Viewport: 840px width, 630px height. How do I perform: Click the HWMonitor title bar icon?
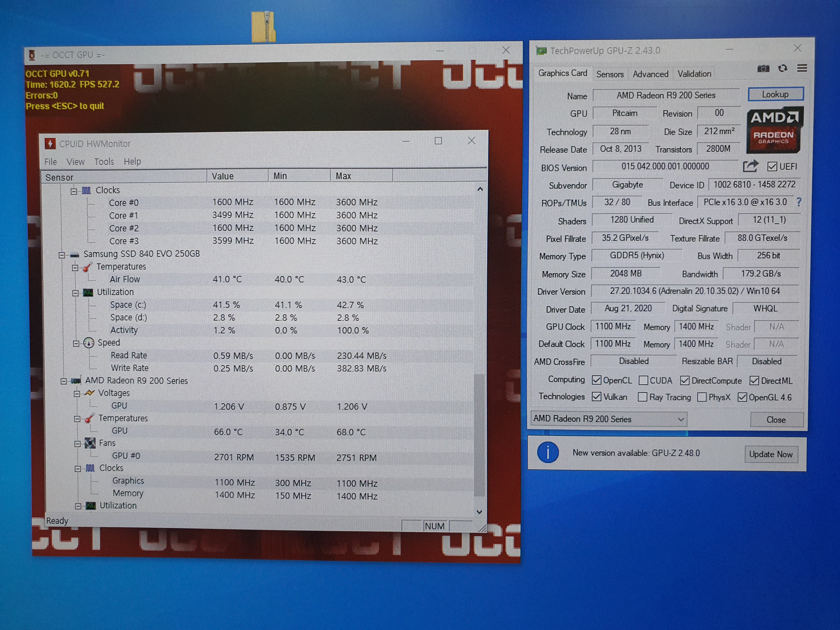coord(50,144)
